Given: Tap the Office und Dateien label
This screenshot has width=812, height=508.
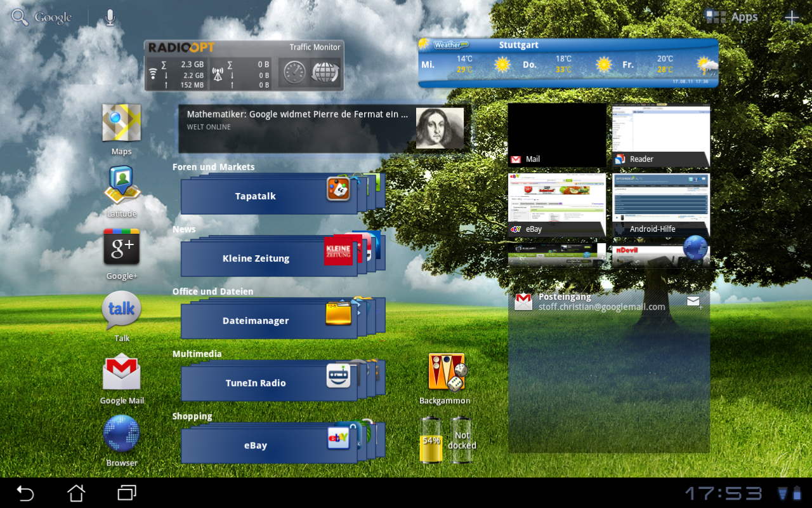Looking at the screenshot, I should tap(213, 291).
